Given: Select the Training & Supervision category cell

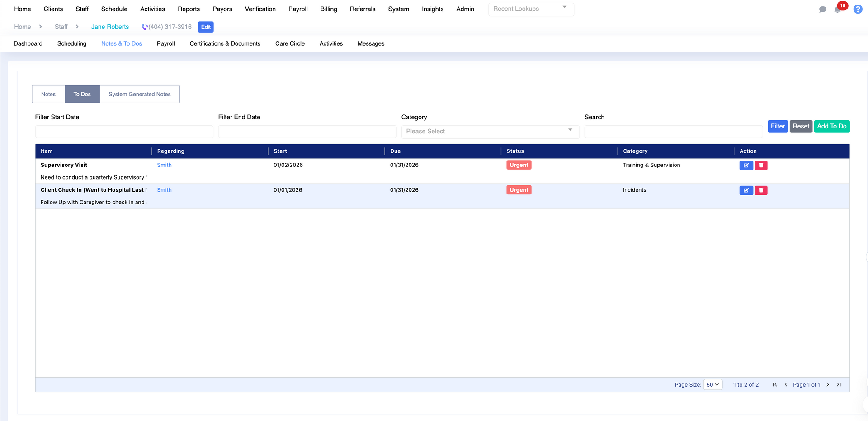Looking at the screenshot, I should click(x=651, y=165).
